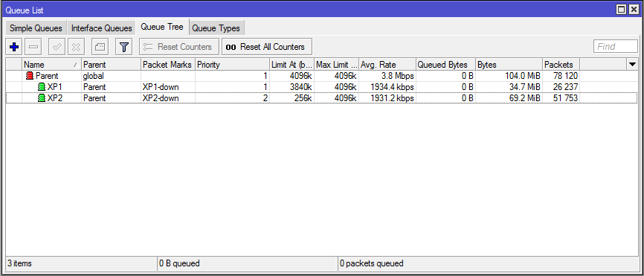This screenshot has height=276, width=644.
Task: Open the column chooser dropdown arrow
Action: [633, 65]
